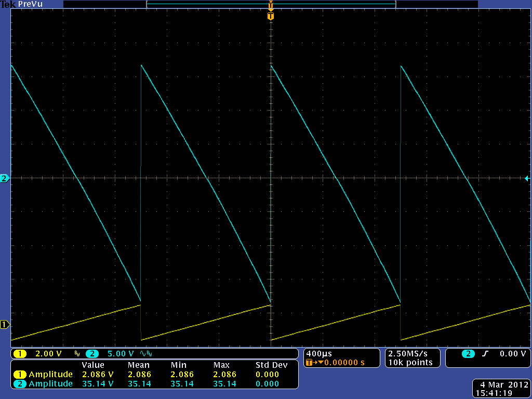Viewport: 532px width, 399px height.
Task: Click the cyan badge in channel 2 measurement row
Action: coord(20,384)
